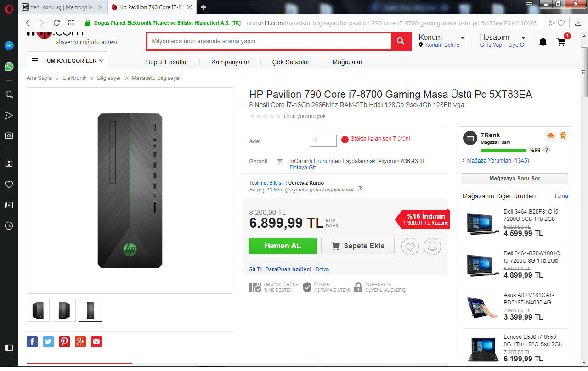
Task: Open browsing history clock icon in sidebar
Action: (9, 226)
